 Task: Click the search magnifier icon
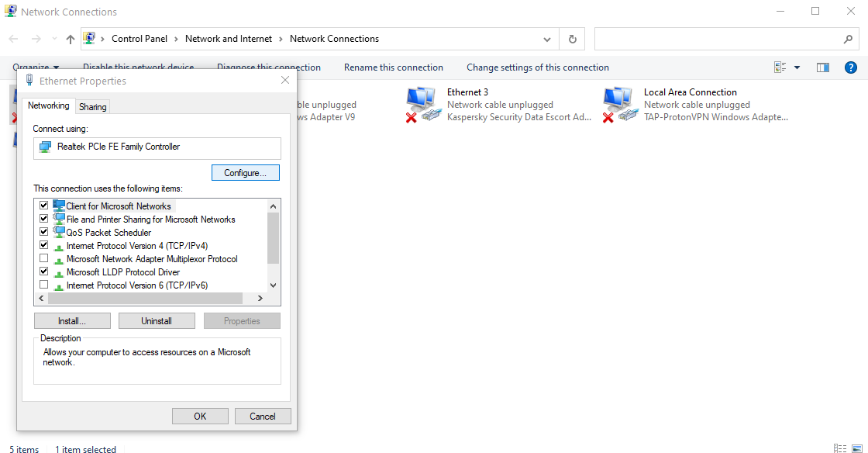tap(848, 39)
